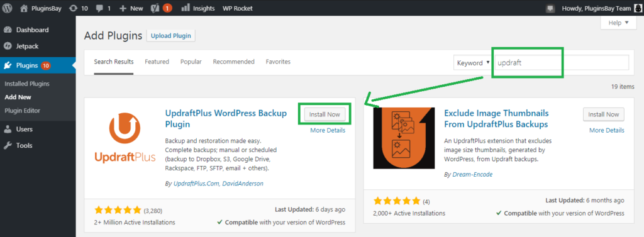Click Last Updated: 6 months ago text
The height and width of the screenshot is (237, 644).
(x=585, y=201)
